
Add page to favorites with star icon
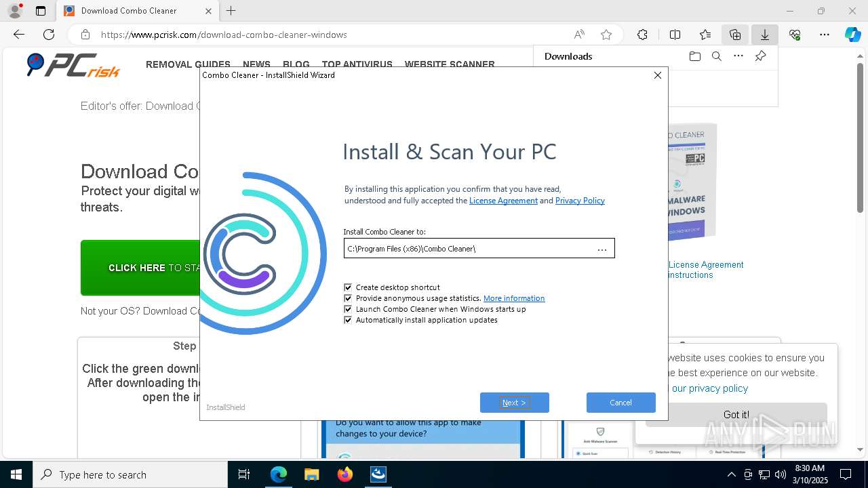606,35
